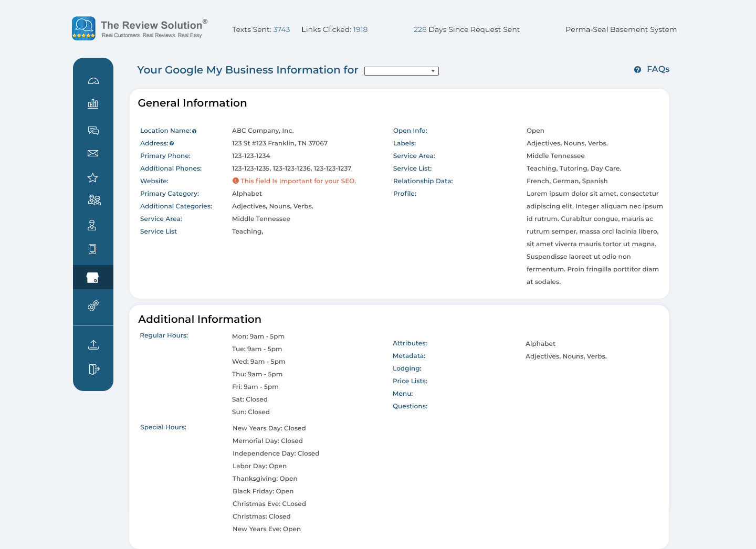Click help icon next to Location Name
756x549 pixels.
click(x=194, y=131)
